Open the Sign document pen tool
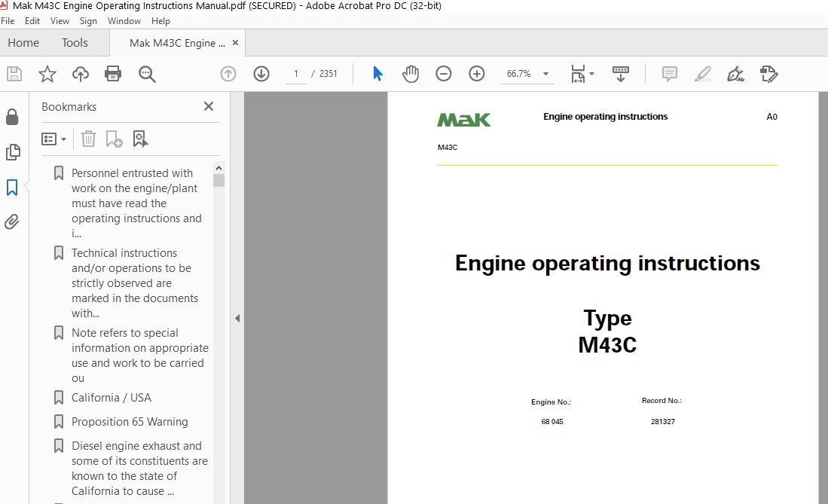Screen dimensions: 828x504 pyautogui.click(x=735, y=74)
